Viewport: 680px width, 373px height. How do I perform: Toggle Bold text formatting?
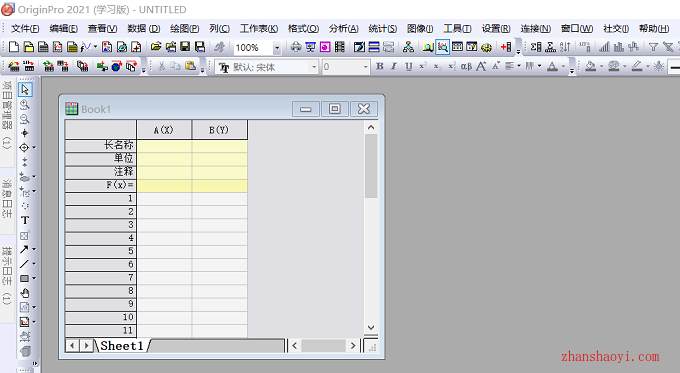click(379, 66)
